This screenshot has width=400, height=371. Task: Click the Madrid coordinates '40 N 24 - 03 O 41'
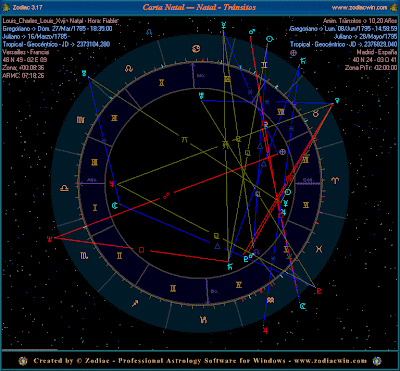[375, 60]
